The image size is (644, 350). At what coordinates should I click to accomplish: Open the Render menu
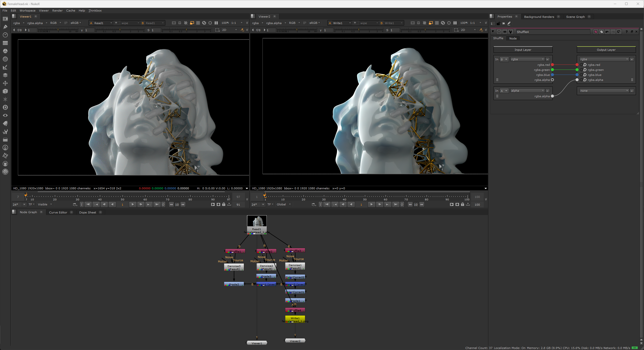point(57,11)
